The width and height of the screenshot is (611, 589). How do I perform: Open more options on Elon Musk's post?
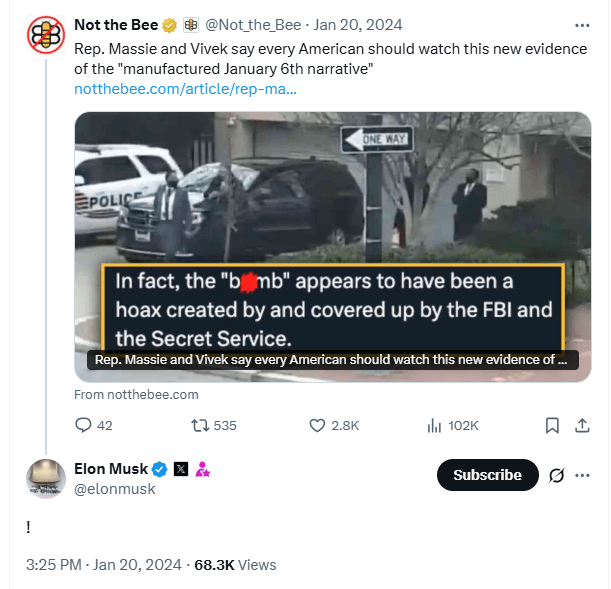(x=582, y=475)
